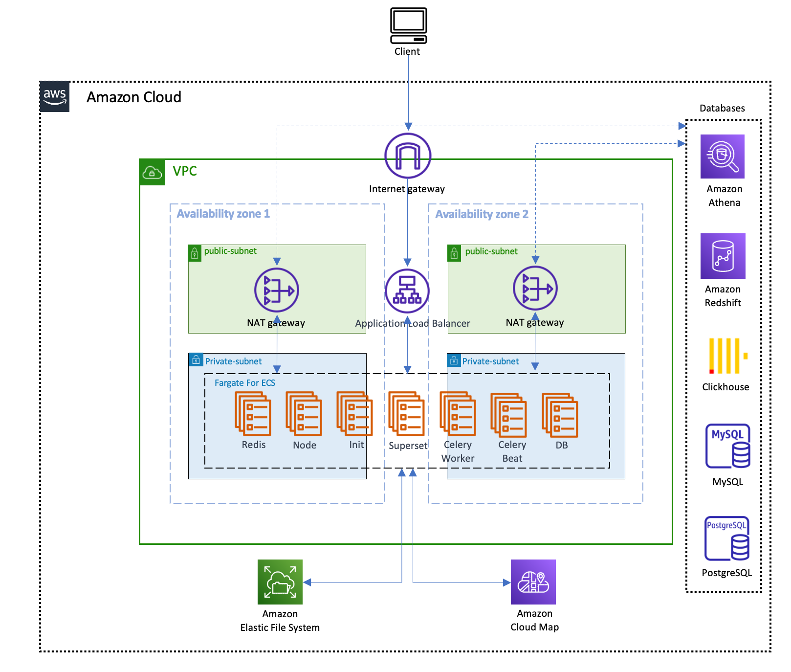Click the Amazon Elastic File System icon
Screen dimensions: 791x672
pos(280,582)
